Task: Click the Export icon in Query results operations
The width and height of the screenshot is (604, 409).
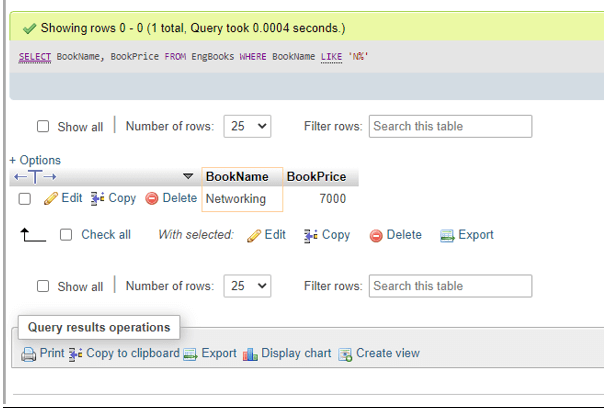Action: pyautogui.click(x=190, y=354)
